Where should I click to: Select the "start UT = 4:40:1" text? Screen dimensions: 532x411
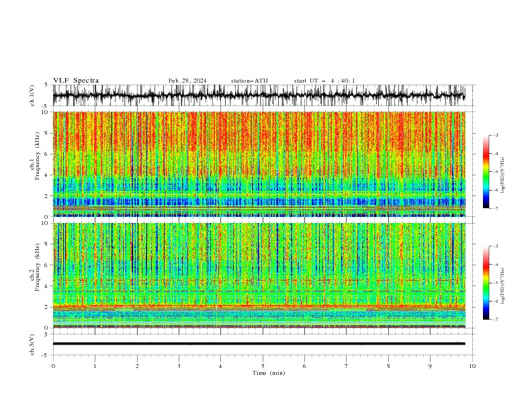324,81
